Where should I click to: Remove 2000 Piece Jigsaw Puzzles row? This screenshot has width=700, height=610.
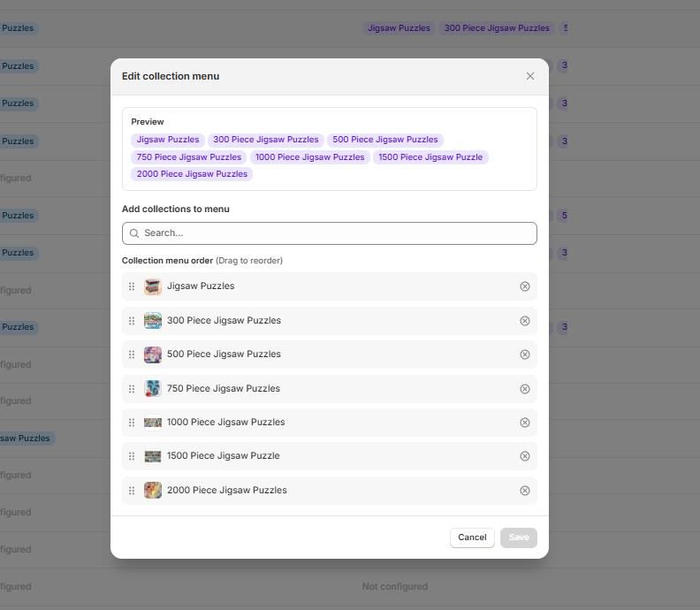click(x=524, y=491)
